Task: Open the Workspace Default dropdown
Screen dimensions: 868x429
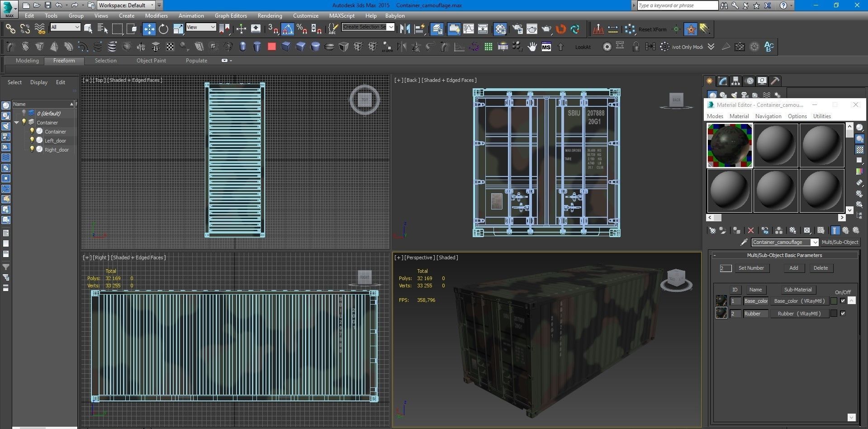Action: (126, 5)
